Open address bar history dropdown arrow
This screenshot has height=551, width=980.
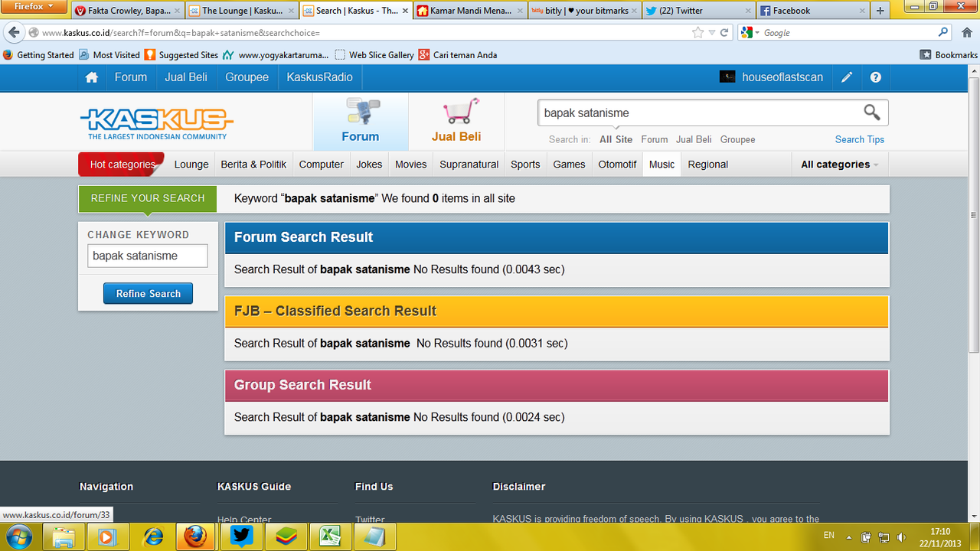tap(712, 33)
